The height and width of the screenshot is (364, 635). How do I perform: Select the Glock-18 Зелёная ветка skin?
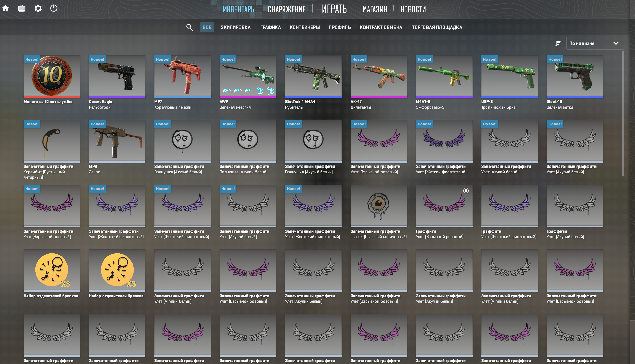575,77
